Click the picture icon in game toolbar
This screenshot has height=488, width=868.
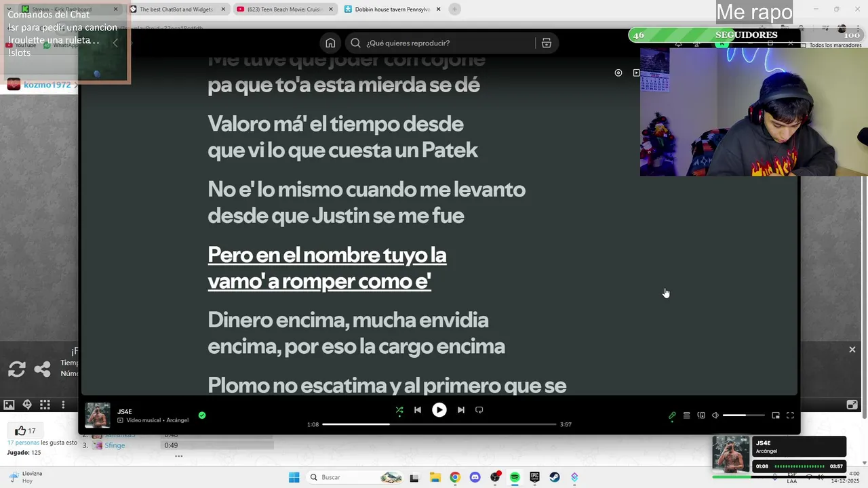[x=9, y=405]
